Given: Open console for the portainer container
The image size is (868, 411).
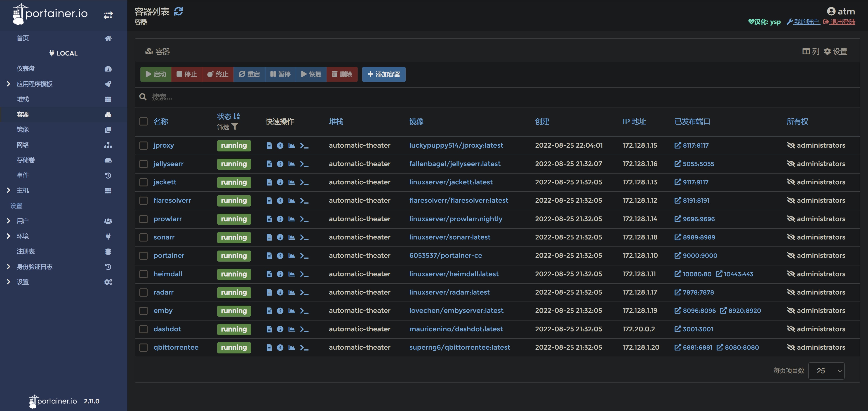Looking at the screenshot, I should 304,255.
